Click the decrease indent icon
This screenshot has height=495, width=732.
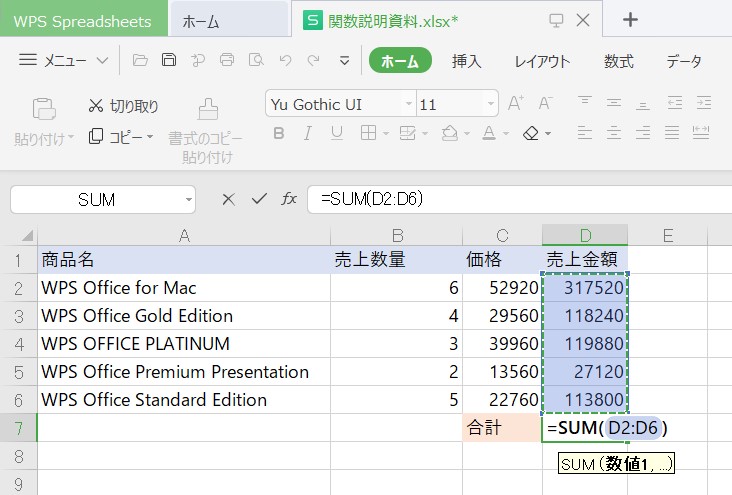point(675,102)
